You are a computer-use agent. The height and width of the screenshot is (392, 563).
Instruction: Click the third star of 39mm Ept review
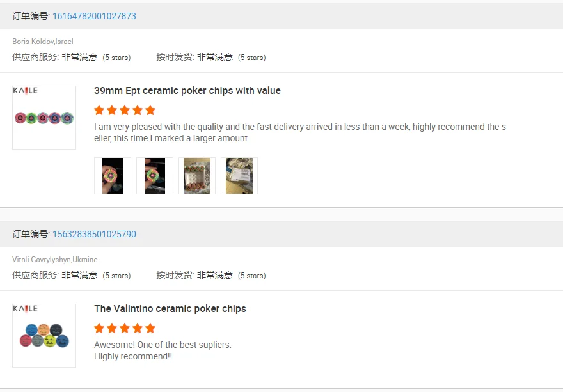point(125,110)
